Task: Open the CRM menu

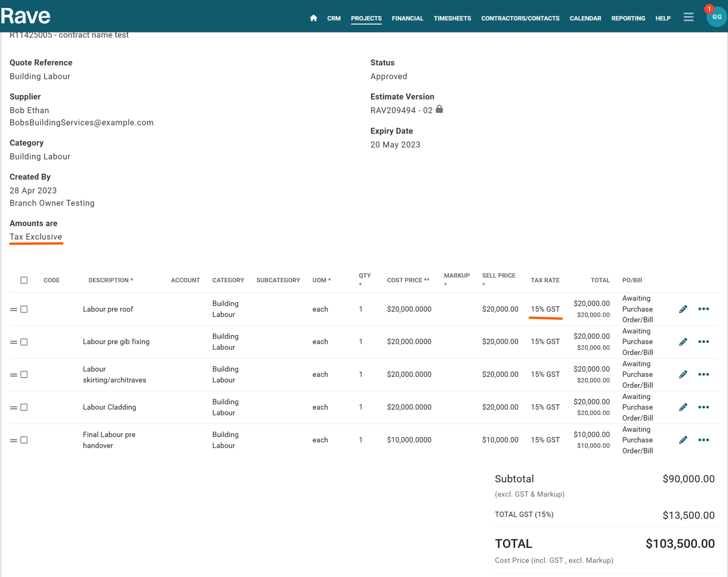Action: tap(334, 18)
